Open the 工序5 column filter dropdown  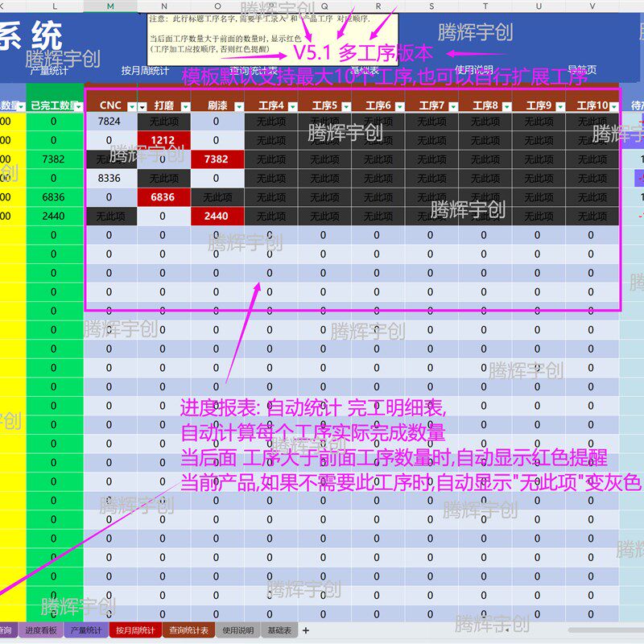tap(346, 107)
